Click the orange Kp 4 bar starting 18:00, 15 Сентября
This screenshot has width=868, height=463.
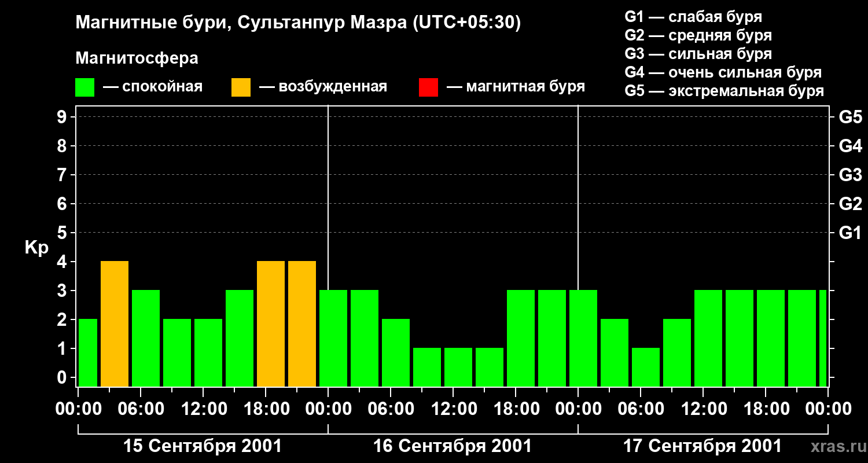coord(271,324)
